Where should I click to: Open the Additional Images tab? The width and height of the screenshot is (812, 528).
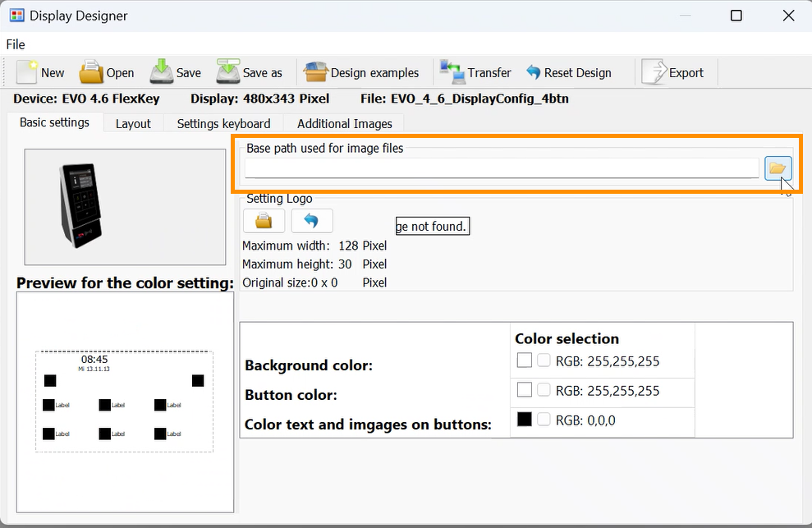tap(344, 123)
